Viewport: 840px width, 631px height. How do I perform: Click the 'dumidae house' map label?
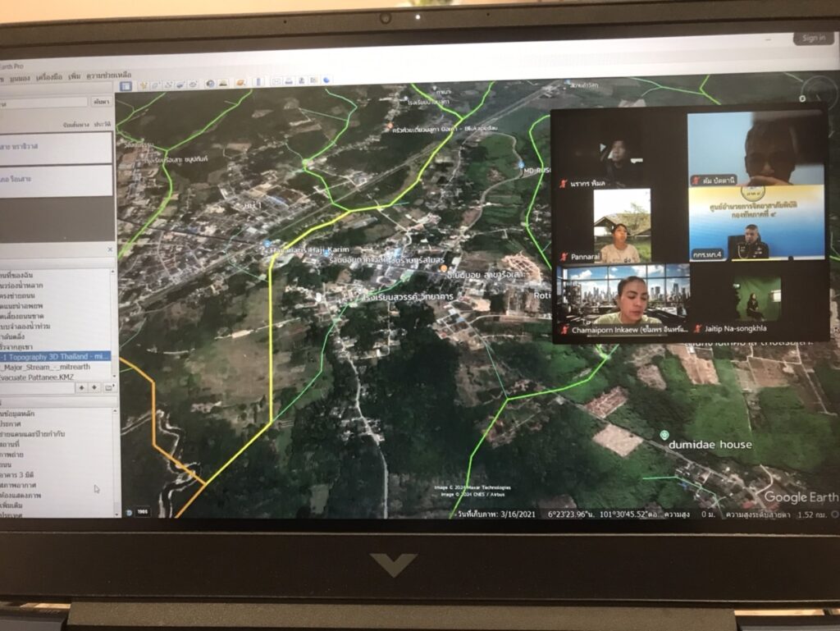(x=710, y=445)
